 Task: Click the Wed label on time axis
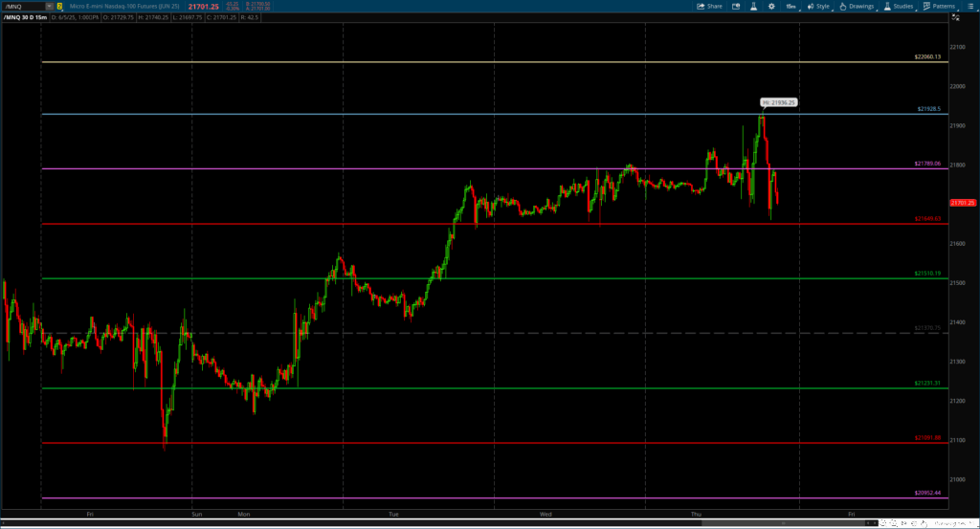point(546,515)
